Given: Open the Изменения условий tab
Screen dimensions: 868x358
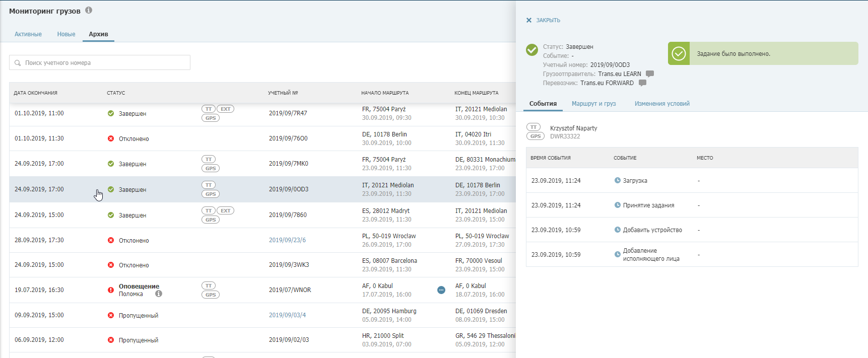Looking at the screenshot, I should tap(662, 103).
